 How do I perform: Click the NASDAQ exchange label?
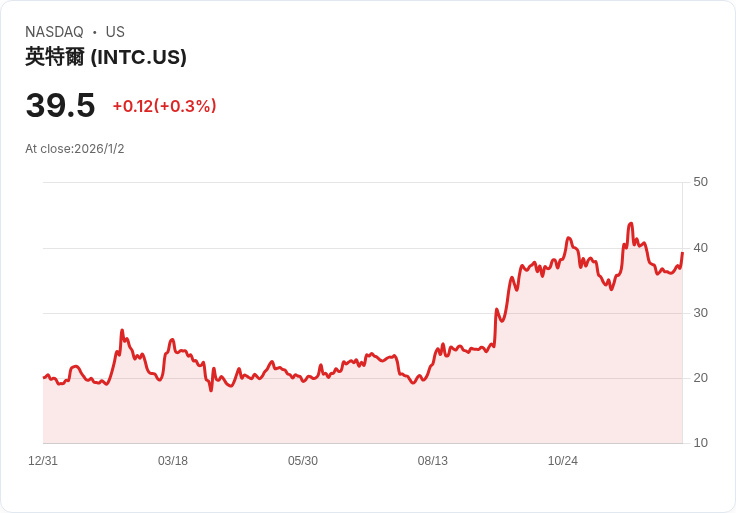54,32
